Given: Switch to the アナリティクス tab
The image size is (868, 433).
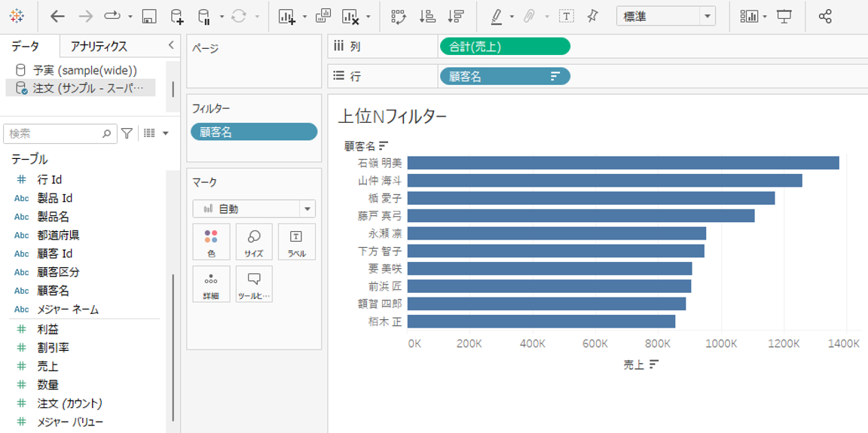Looking at the screenshot, I should point(99,47).
